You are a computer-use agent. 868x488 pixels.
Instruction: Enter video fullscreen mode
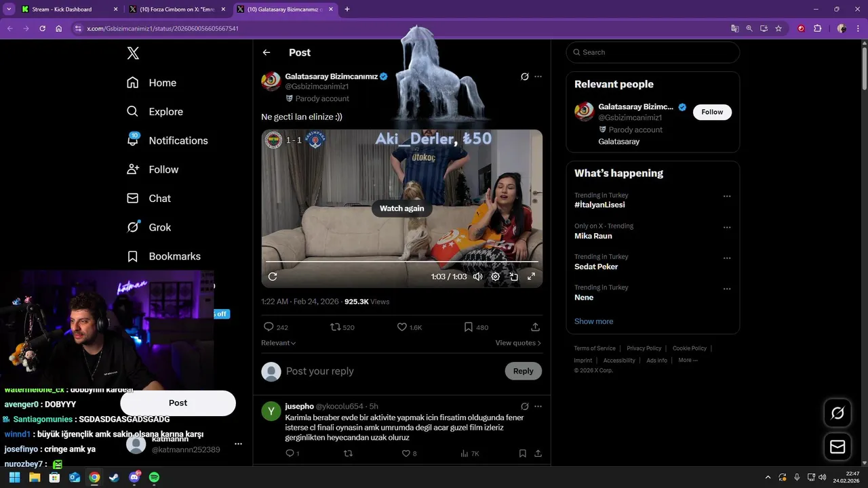tap(532, 277)
